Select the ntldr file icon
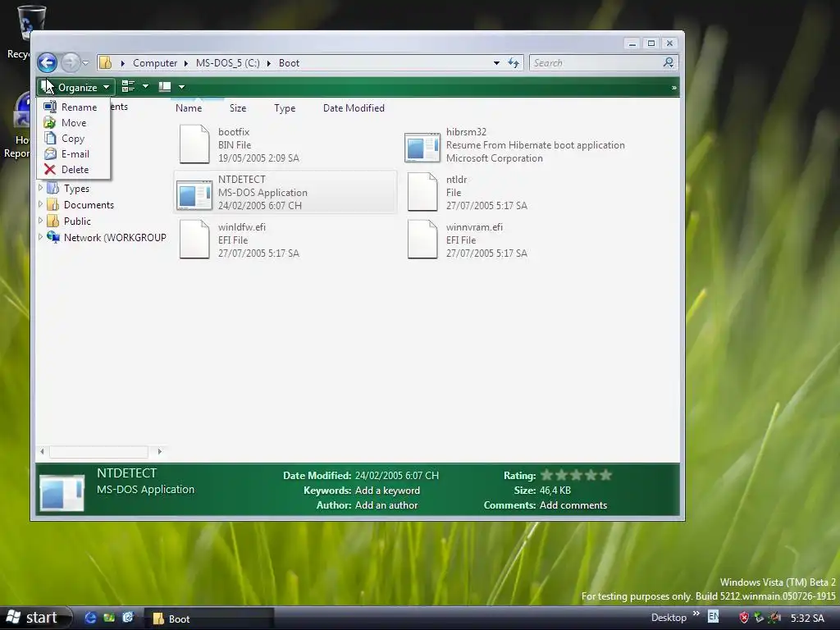This screenshot has width=840, height=630. [422, 192]
